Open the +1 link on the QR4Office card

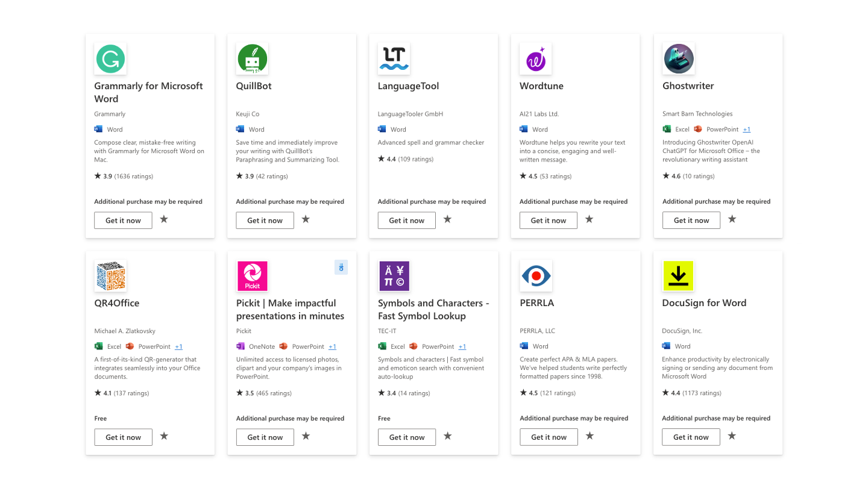(x=178, y=346)
